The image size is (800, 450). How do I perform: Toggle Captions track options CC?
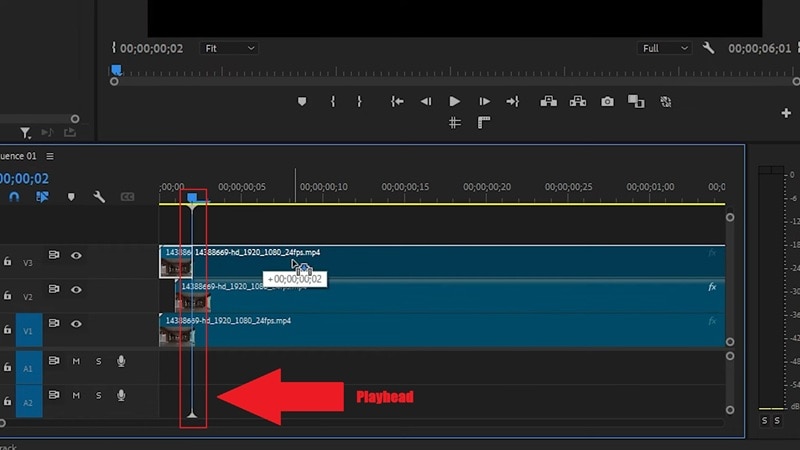pos(127,197)
